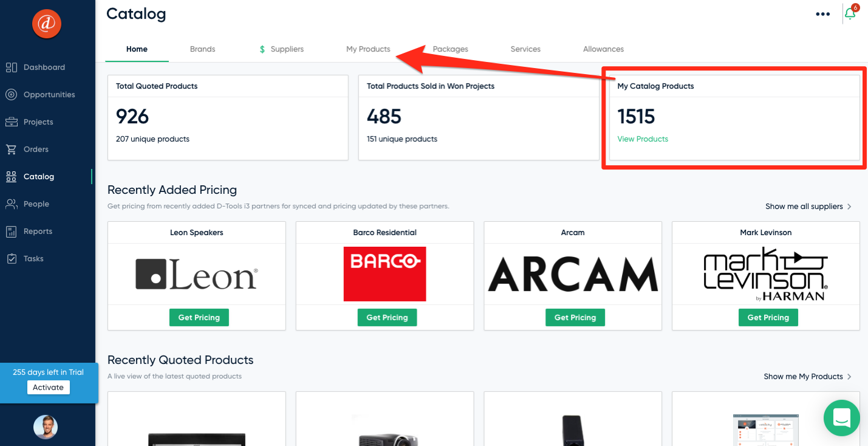Click the Activate trial button

[49, 388]
